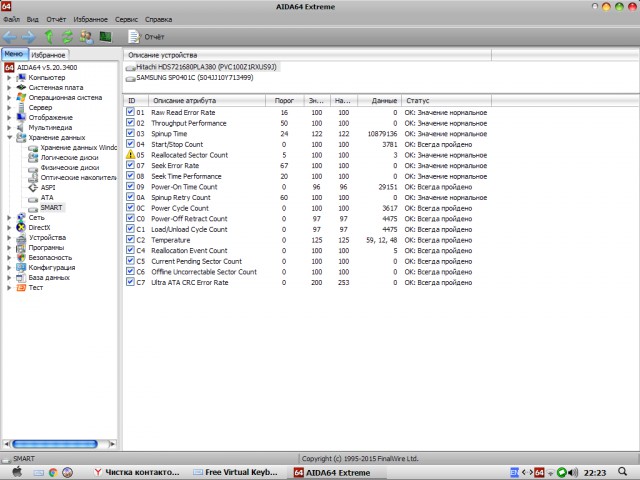Open the Избранное menu
This screenshot has width=640, height=480.
90,19
